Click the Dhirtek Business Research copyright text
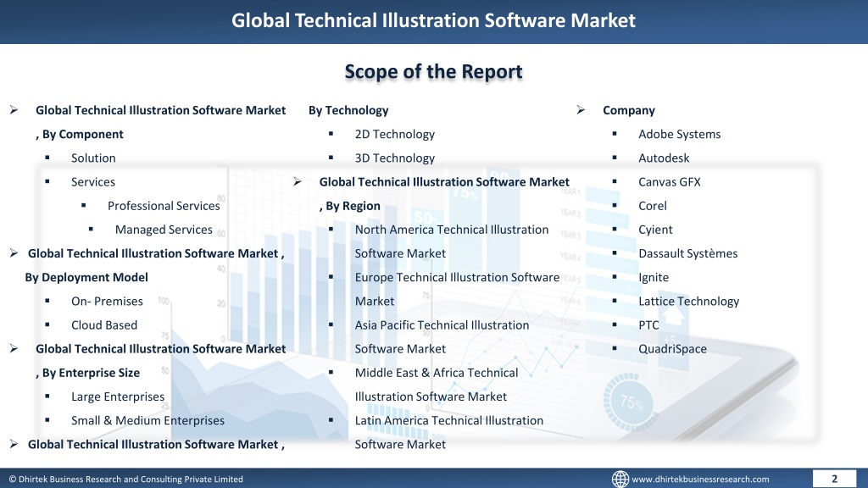The width and height of the screenshot is (868, 488). 125,480
